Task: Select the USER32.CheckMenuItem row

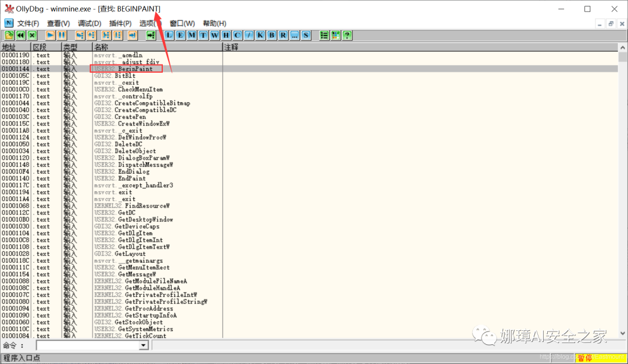Action: 309,90
